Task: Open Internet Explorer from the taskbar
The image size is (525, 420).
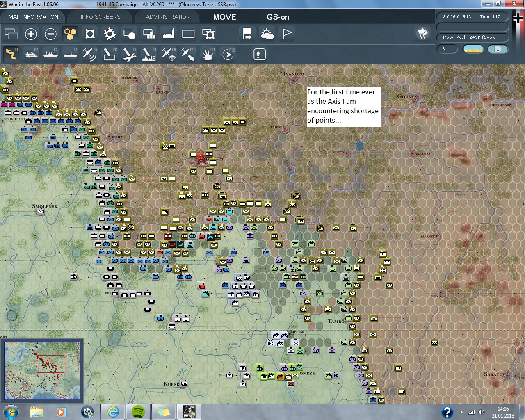Action: [x=113, y=412]
